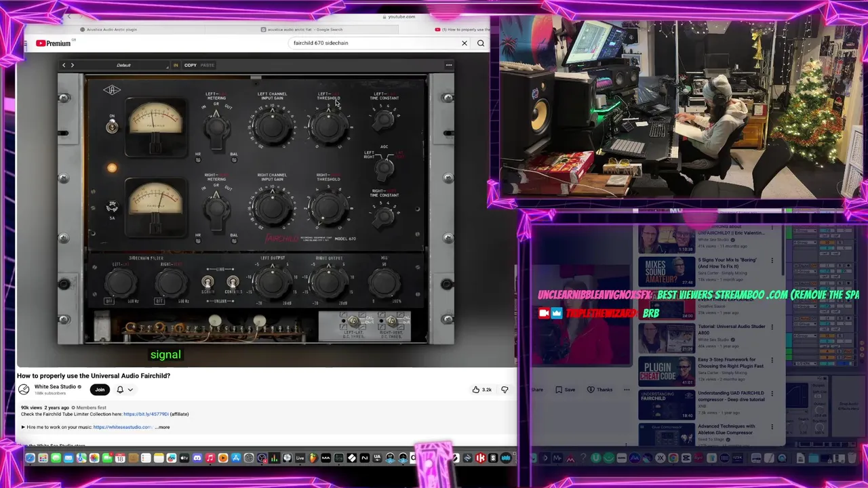This screenshot has width=868, height=488.
Task: Click the Left Output knob
Action: click(272, 282)
